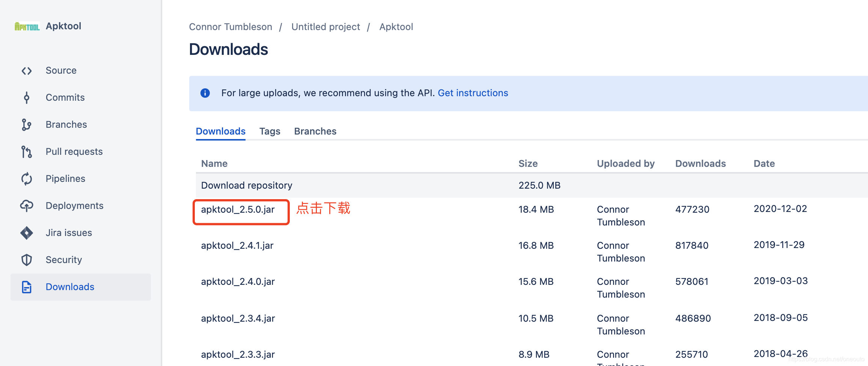Click the Pull requests icon
Image resolution: width=868 pixels, height=366 pixels.
(27, 152)
